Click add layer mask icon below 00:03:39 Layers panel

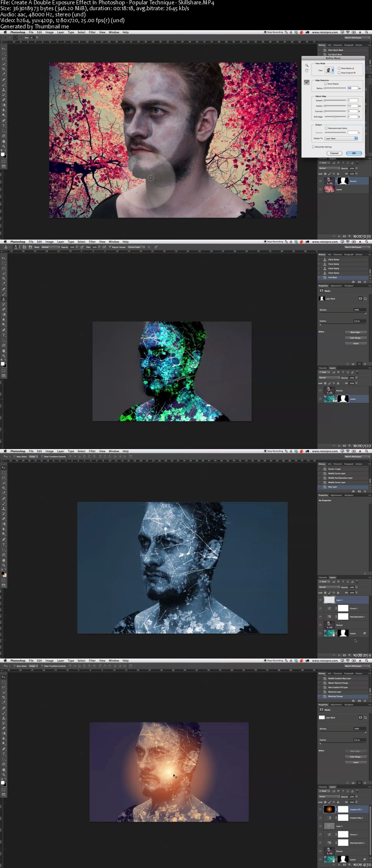344,236
